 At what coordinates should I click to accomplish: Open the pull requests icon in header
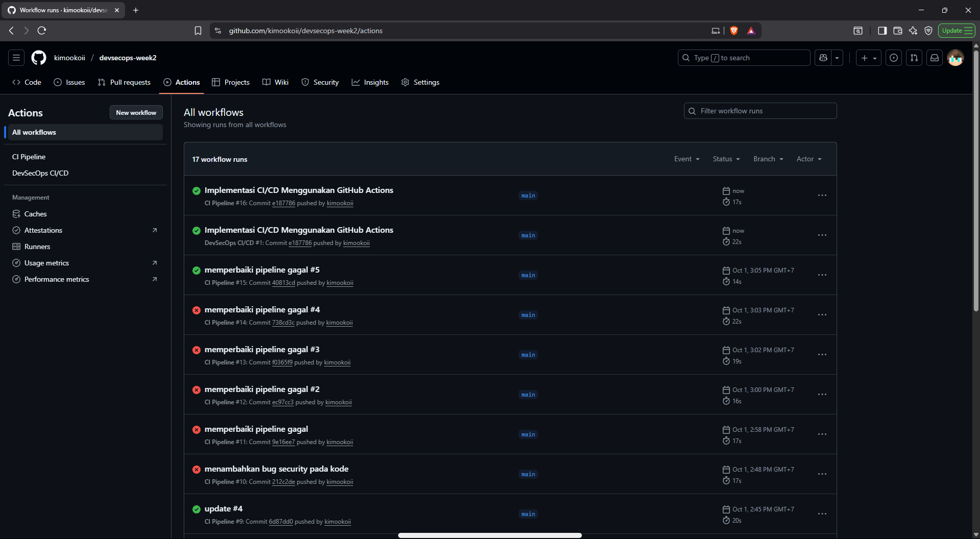pos(914,58)
